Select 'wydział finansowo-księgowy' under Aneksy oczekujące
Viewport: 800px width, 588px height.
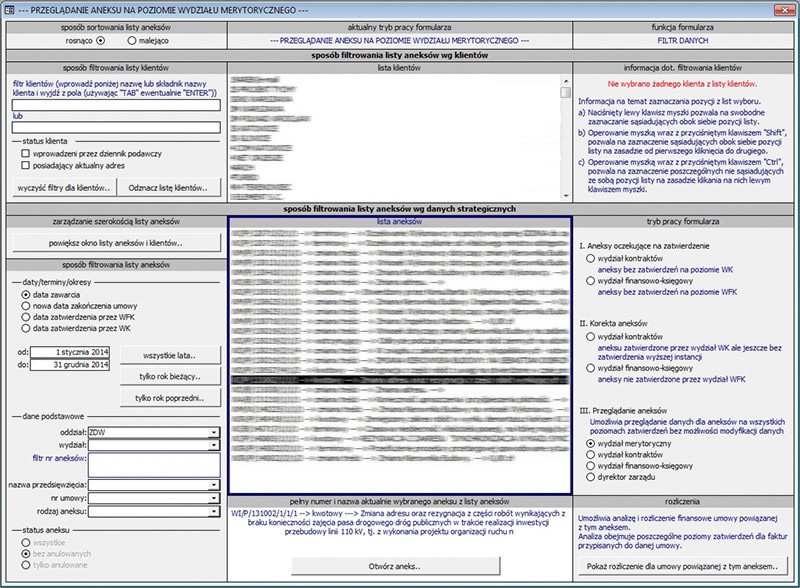pyautogui.click(x=590, y=281)
